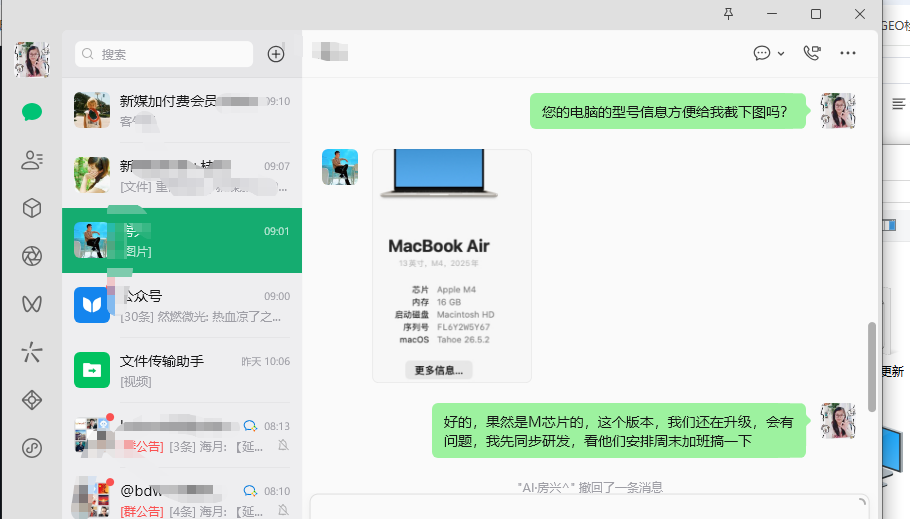Open the music listen icon in sidebar
The width and height of the screenshot is (910, 519).
(x=32, y=448)
